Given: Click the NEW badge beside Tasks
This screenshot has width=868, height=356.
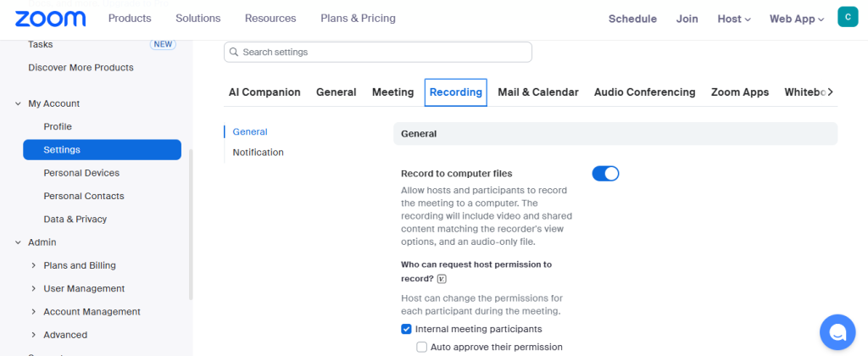Looking at the screenshot, I should [x=163, y=44].
